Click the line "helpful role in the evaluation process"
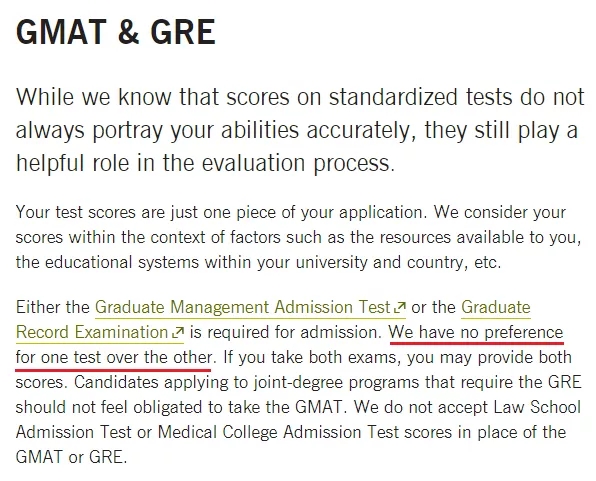The image size is (596, 481). [x=205, y=163]
